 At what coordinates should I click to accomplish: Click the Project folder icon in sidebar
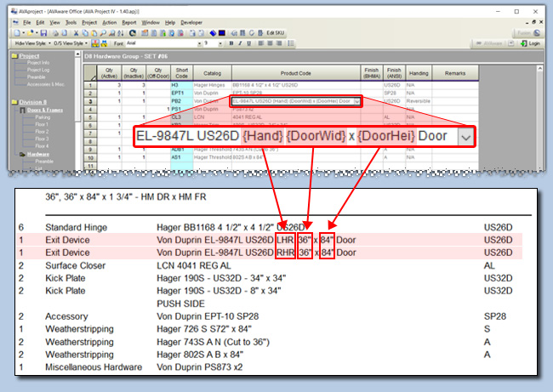tap(14, 57)
